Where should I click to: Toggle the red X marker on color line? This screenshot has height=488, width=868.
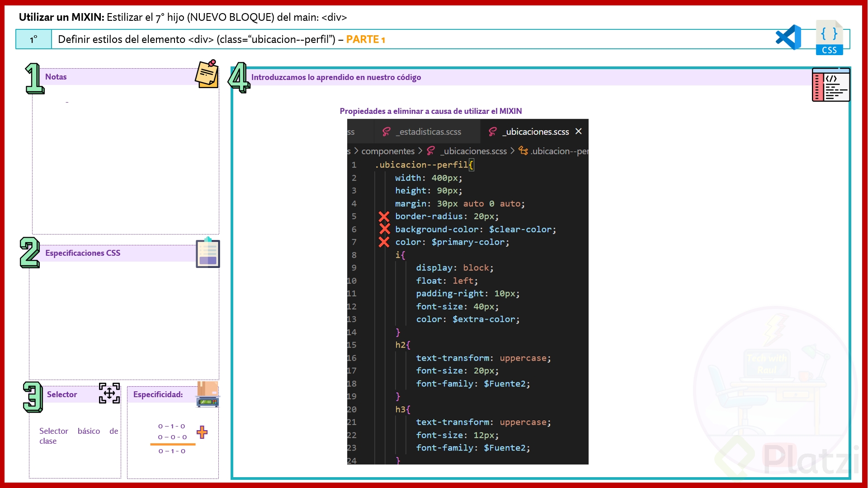click(385, 242)
